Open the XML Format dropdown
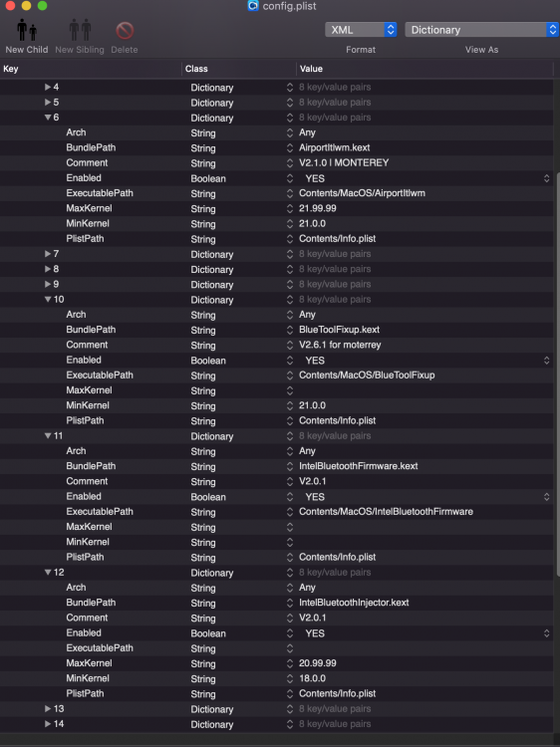This screenshot has height=747, width=560. (361, 30)
